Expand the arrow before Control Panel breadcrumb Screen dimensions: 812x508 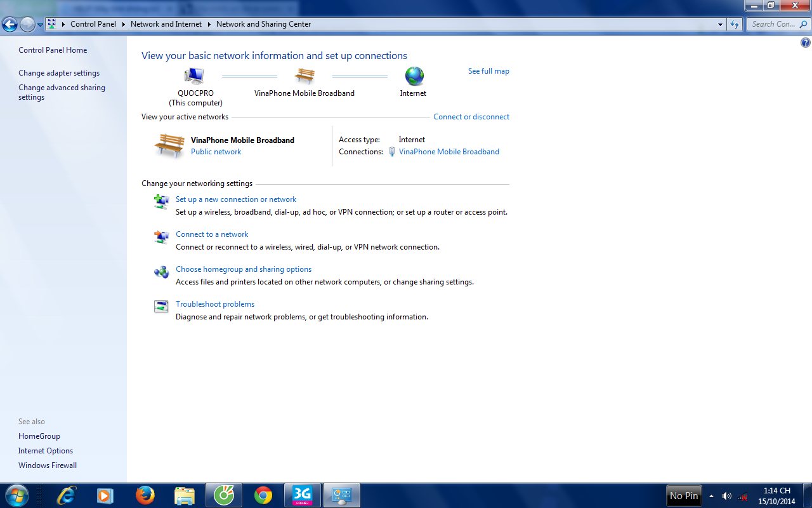63,24
